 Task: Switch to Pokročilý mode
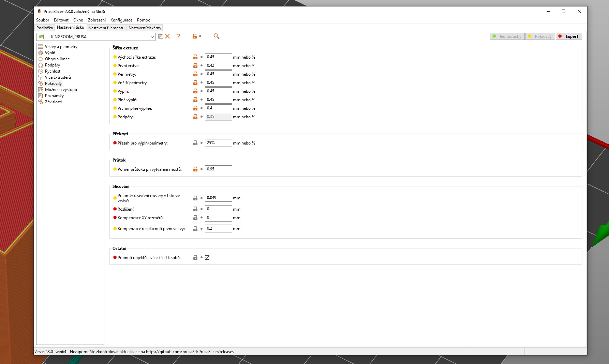(540, 36)
